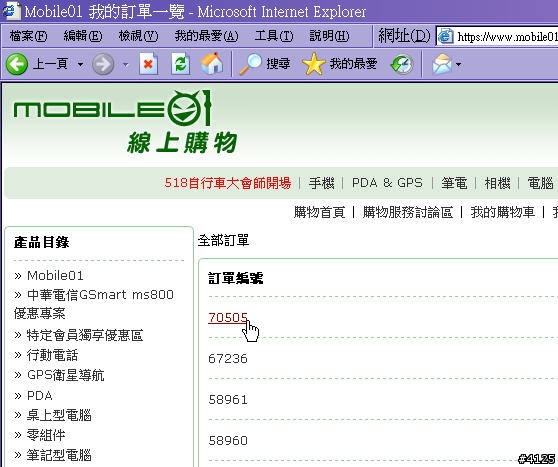Open the Forward button history dropdown arrow
Image resolution: width=558 pixels, height=467 pixels.
pos(125,64)
